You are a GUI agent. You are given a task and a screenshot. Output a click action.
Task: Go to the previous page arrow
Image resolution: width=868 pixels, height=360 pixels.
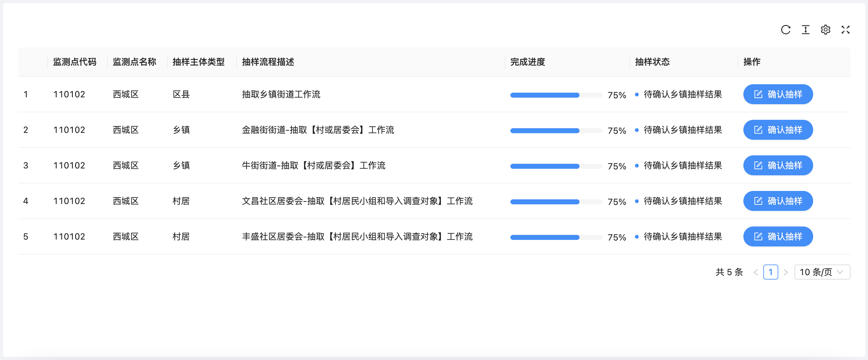[x=756, y=272]
